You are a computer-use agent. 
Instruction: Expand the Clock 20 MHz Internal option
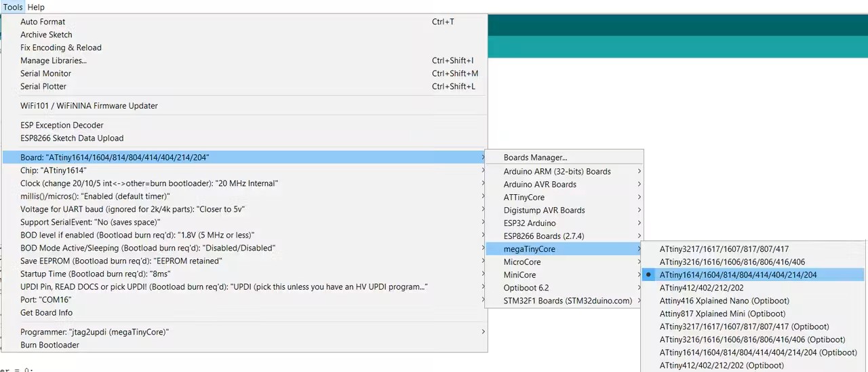click(x=244, y=183)
